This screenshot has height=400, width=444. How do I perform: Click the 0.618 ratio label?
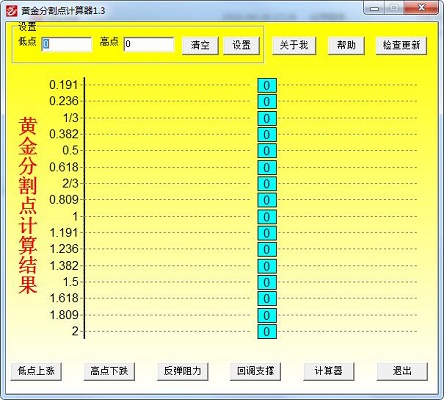point(64,167)
